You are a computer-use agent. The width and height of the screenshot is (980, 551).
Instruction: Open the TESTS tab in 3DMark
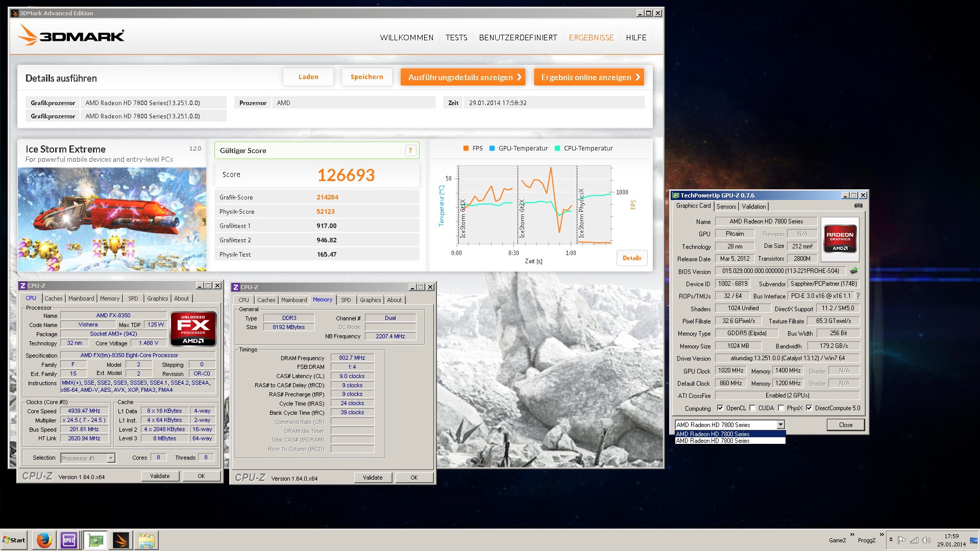click(456, 38)
